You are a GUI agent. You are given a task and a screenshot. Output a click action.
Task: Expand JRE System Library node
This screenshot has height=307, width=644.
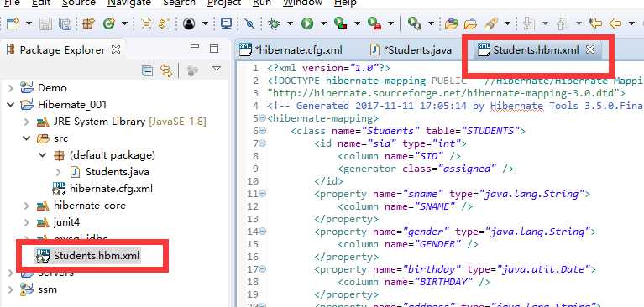click(27, 122)
